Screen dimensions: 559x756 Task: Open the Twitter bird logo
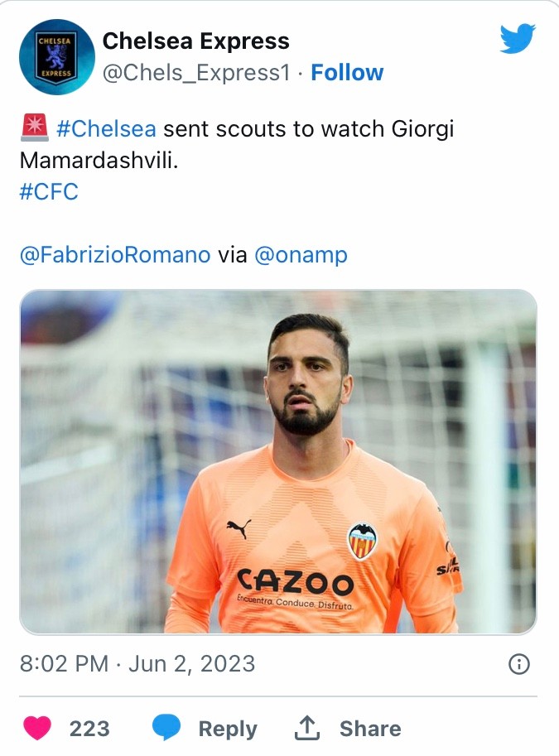[x=518, y=39]
